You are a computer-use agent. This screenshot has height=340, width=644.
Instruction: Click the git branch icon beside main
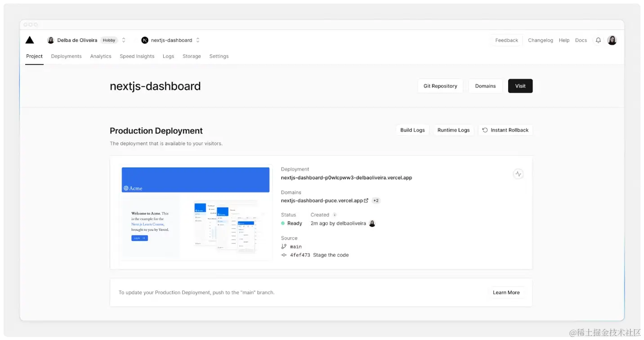point(284,247)
